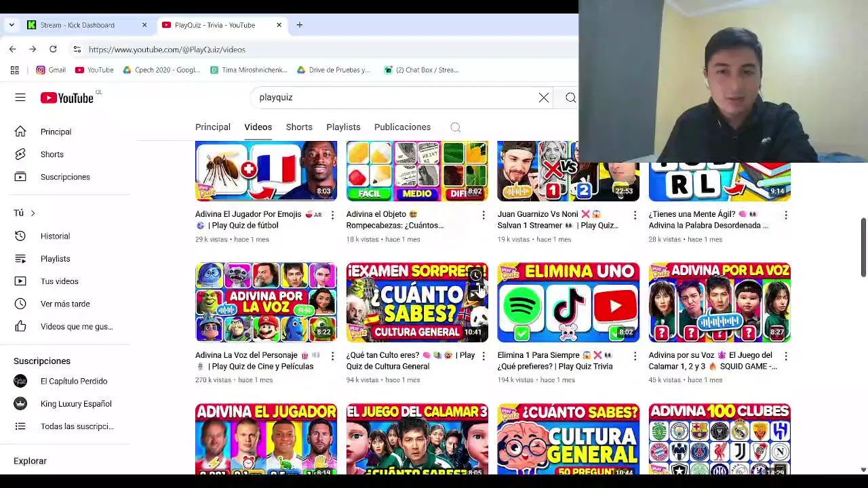The image size is (868, 488).
Task: Open Examen Sorpresa Cultura General thumbnail
Action: pyautogui.click(x=417, y=302)
